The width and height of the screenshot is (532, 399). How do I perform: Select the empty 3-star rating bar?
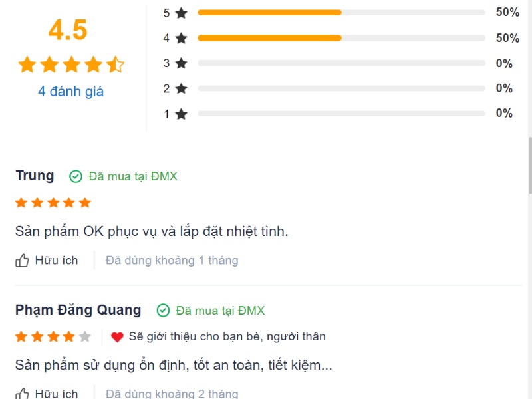click(341, 63)
